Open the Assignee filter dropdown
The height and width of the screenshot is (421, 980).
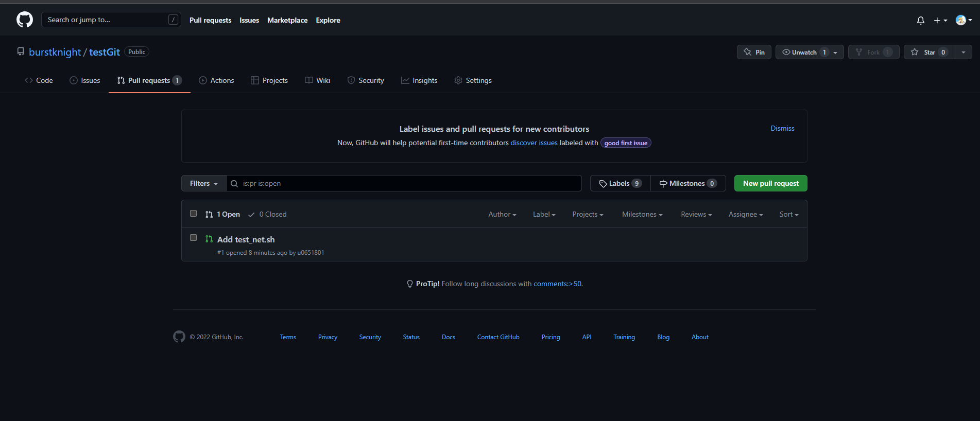(746, 215)
